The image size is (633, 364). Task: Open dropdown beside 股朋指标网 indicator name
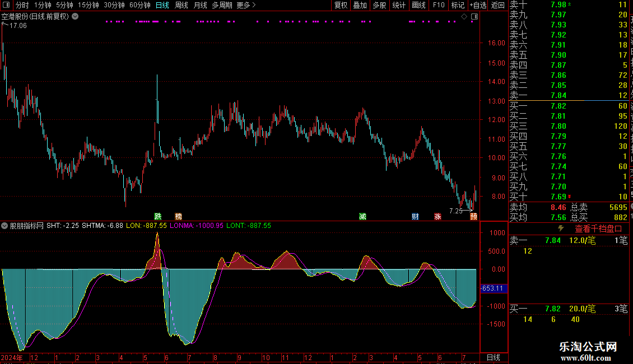point(4,226)
